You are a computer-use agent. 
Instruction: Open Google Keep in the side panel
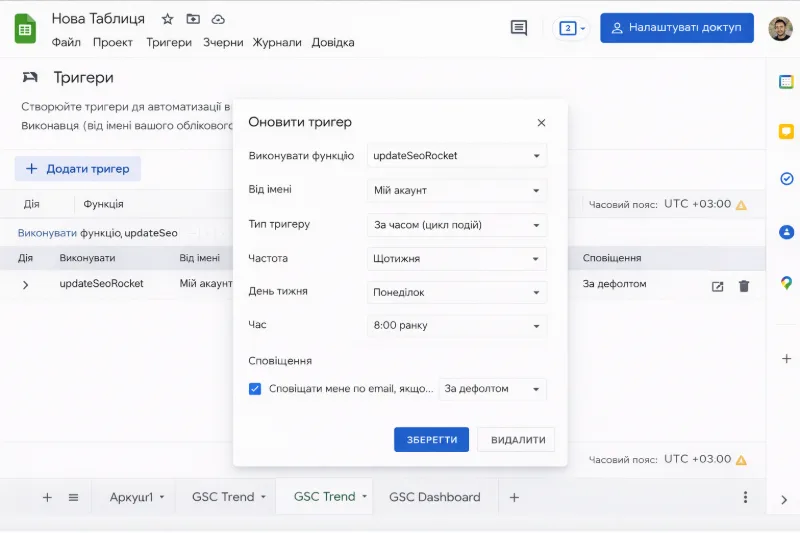coord(786,131)
